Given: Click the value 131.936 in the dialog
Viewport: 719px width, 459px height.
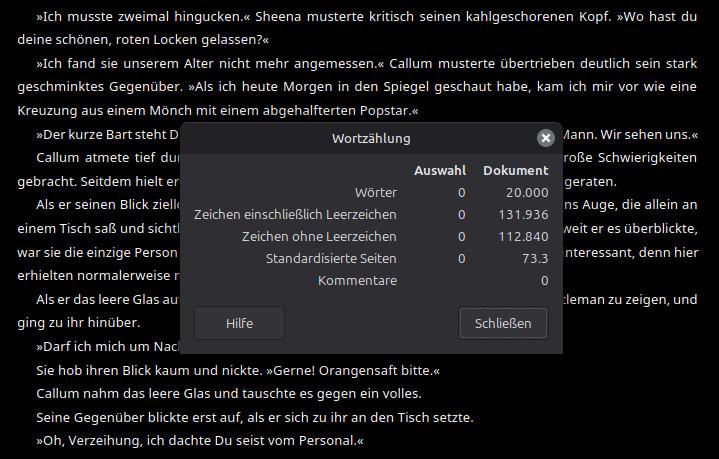Looking at the screenshot, I should point(523,214).
